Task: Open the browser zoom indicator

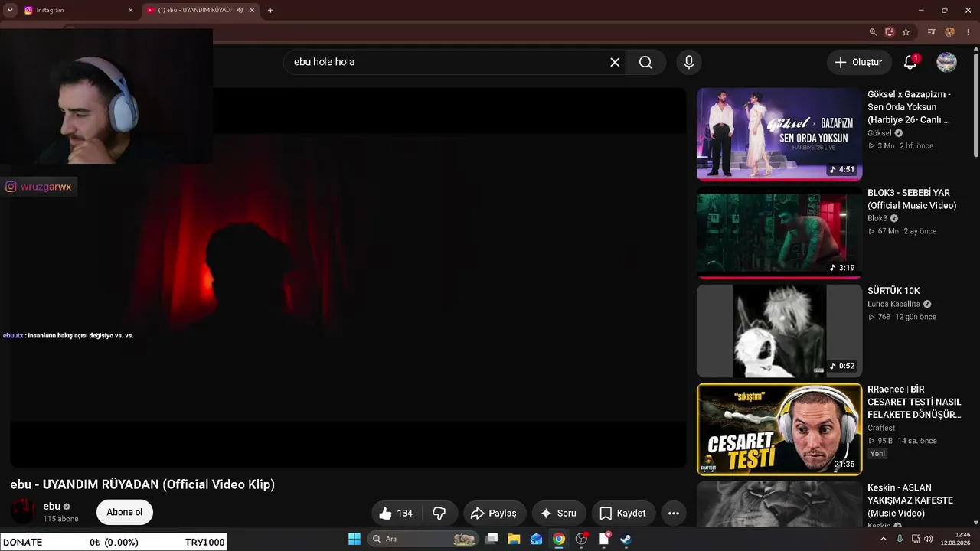Action: coord(873,32)
